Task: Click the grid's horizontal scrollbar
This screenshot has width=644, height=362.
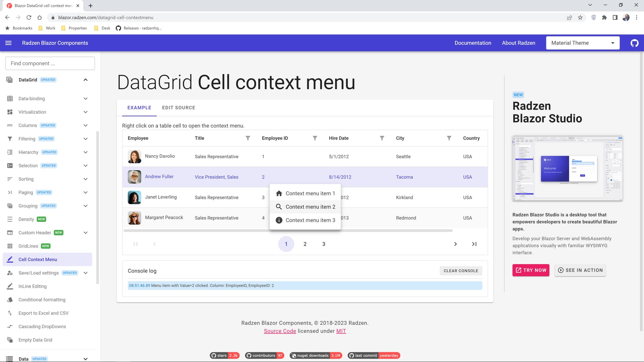Action: point(288,231)
